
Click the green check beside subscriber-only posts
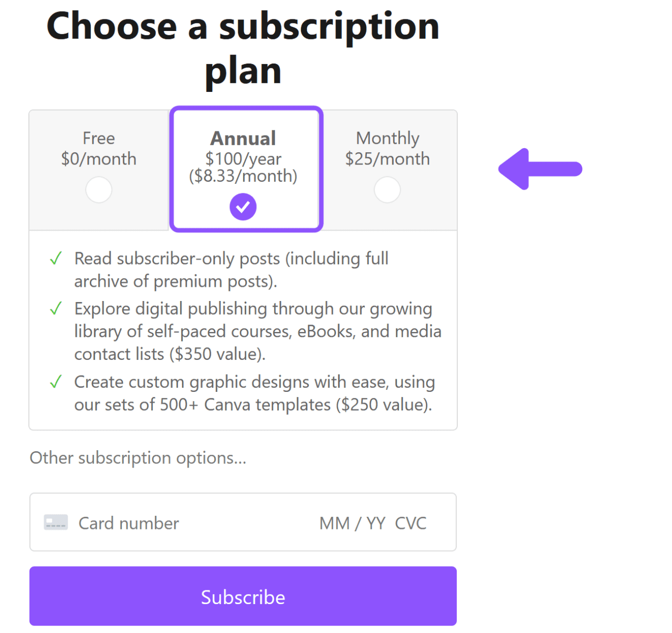(x=56, y=258)
